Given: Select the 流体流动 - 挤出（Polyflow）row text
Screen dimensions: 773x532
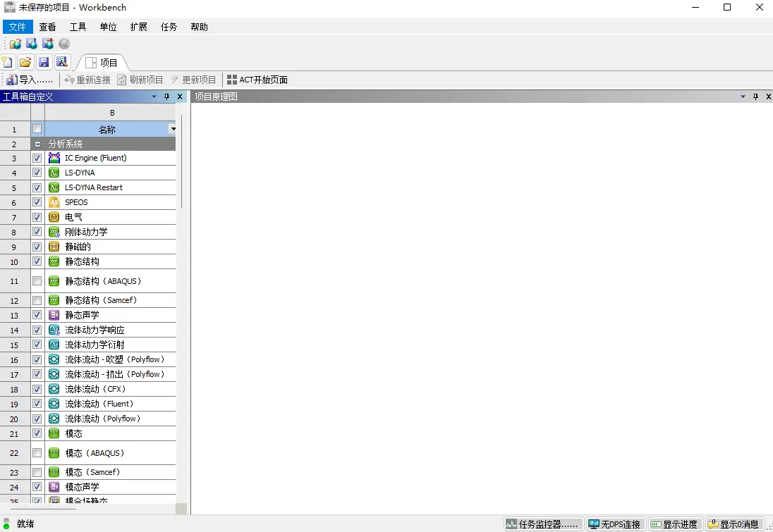Looking at the screenshot, I should click(115, 374).
